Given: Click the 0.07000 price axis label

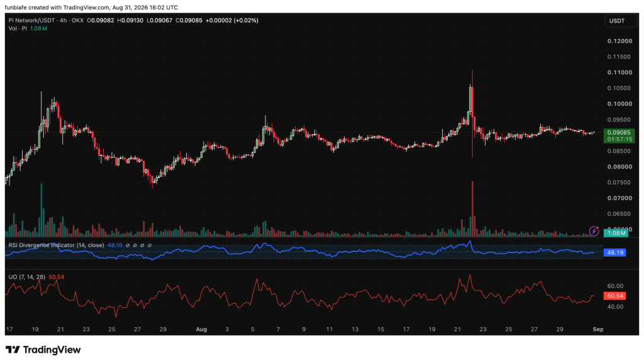Looking at the screenshot, I should (619, 198).
